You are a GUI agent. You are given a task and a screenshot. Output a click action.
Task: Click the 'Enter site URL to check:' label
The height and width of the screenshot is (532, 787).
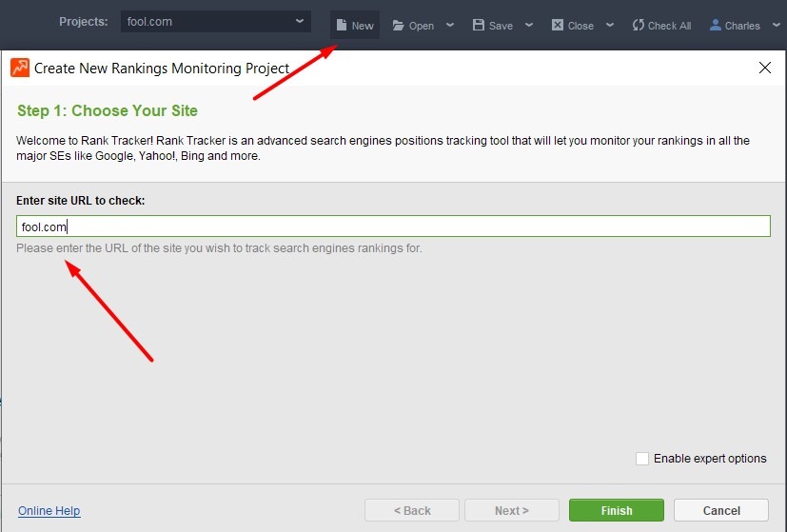tap(80, 201)
